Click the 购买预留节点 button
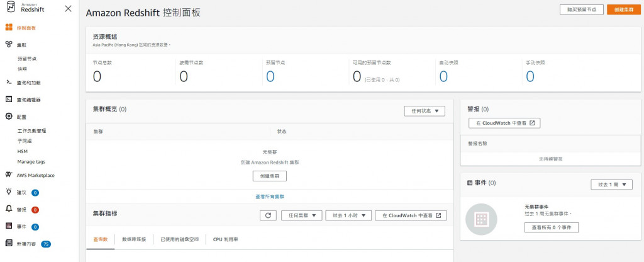 [x=581, y=9]
